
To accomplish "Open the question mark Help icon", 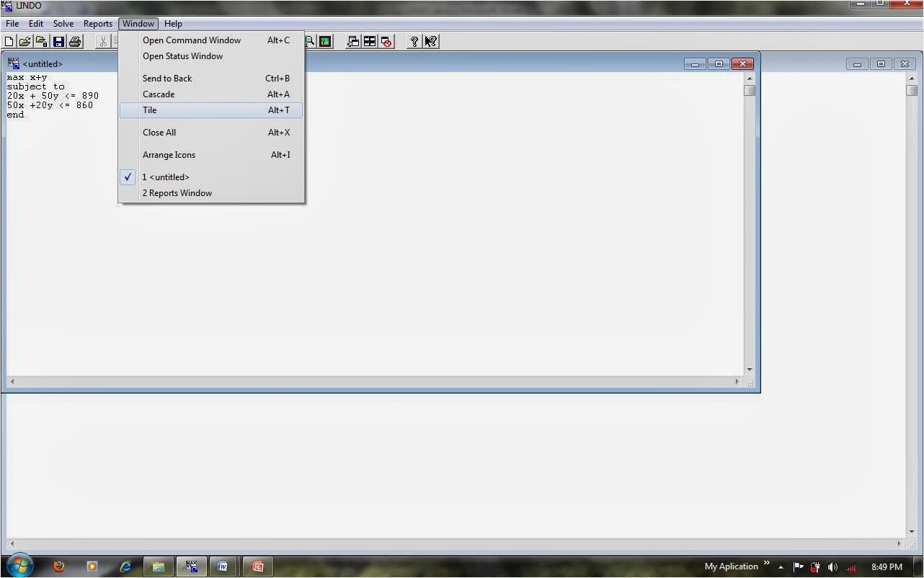I will pyautogui.click(x=414, y=41).
